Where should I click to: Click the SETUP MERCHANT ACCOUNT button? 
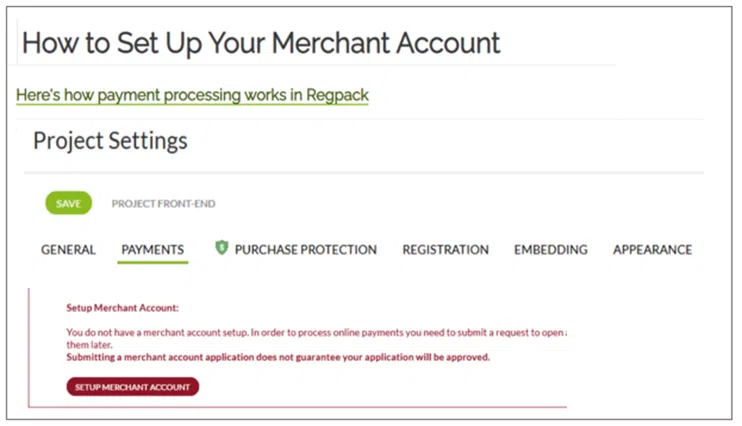(133, 387)
